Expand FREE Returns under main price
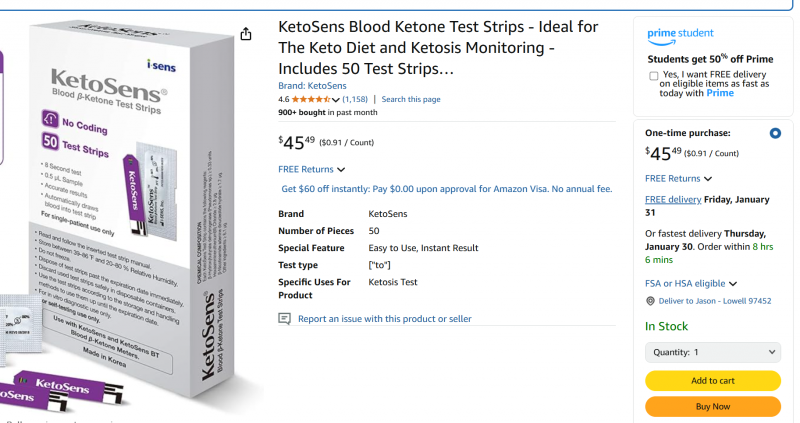The width and height of the screenshot is (800, 423). [x=312, y=169]
